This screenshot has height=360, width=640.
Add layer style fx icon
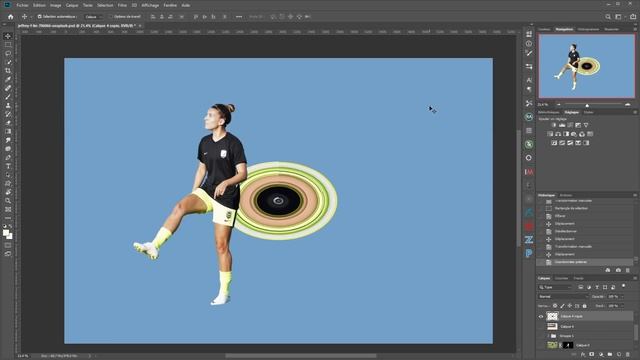coord(583,355)
